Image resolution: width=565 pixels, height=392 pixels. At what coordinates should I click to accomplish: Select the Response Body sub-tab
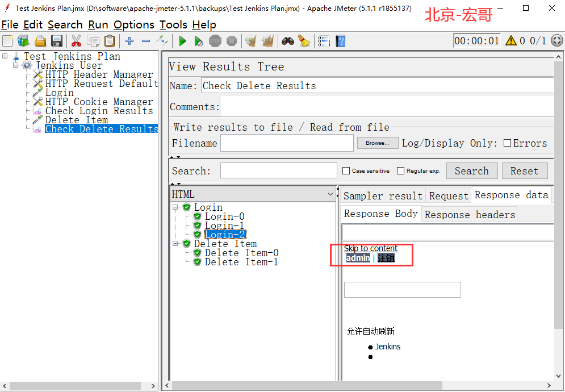(380, 214)
